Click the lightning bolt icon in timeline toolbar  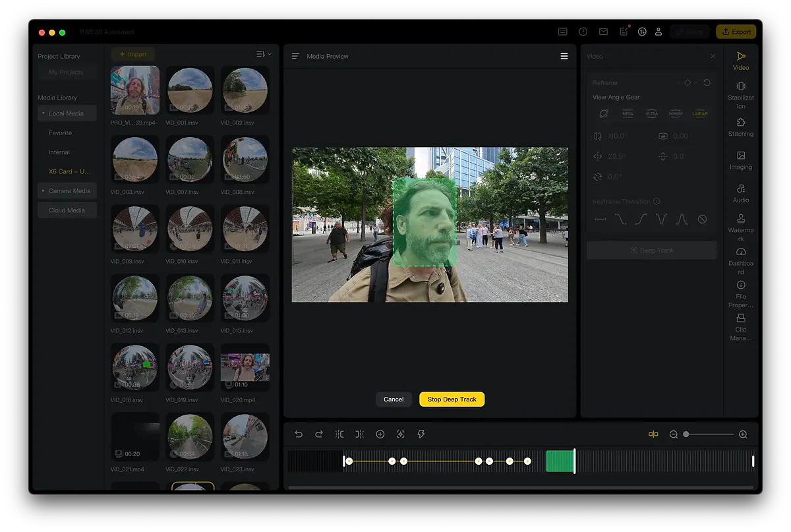click(421, 434)
